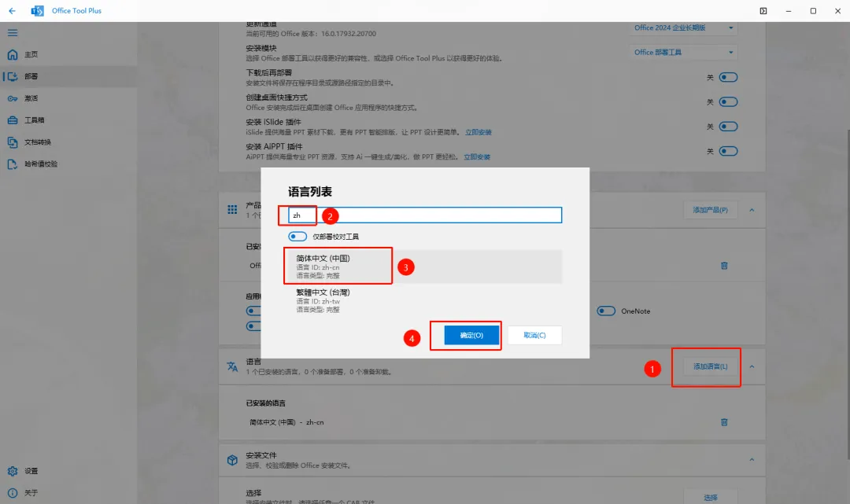Click the products grid icon
The height and width of the screenshot is (504, 850).
[232, 209]
